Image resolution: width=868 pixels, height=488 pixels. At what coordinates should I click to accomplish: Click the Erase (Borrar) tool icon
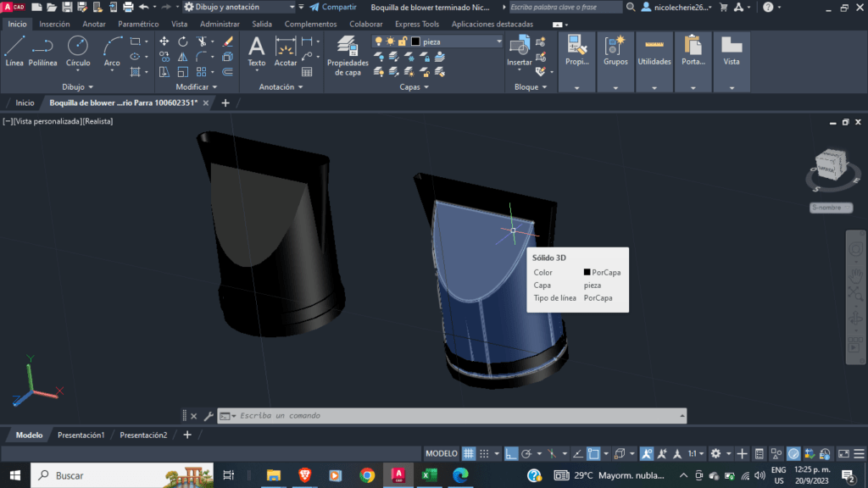pyautogui.click(x=227, y=42)
